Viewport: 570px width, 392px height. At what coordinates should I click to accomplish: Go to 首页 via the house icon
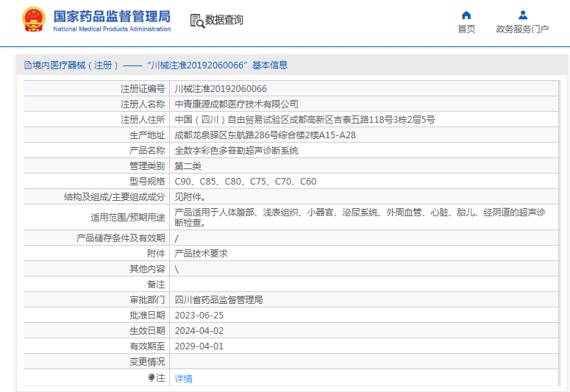(x=466, y=15)
